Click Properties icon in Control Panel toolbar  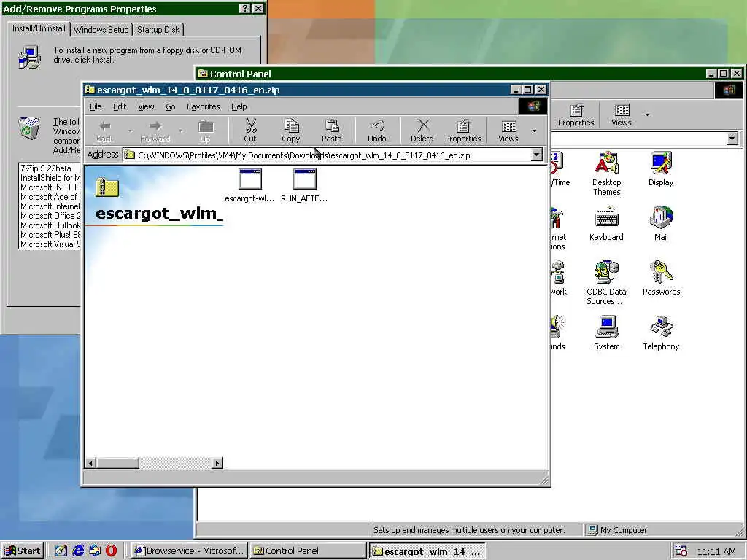(x=576, y=115)
